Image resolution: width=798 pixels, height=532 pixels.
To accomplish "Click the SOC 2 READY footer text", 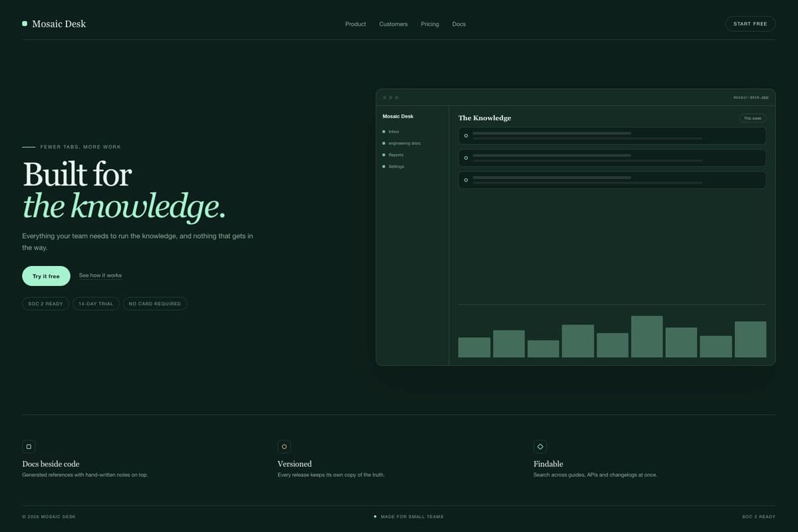I will click(x=759, y=517).
